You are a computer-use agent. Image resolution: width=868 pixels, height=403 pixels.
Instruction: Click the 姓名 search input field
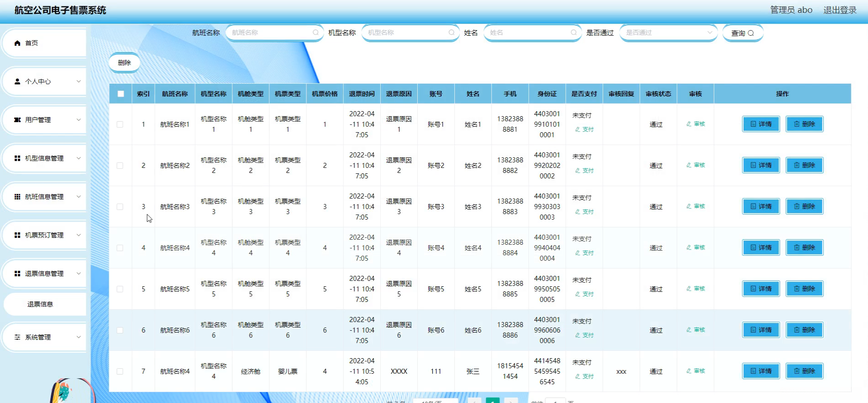[x=533, y=32]
